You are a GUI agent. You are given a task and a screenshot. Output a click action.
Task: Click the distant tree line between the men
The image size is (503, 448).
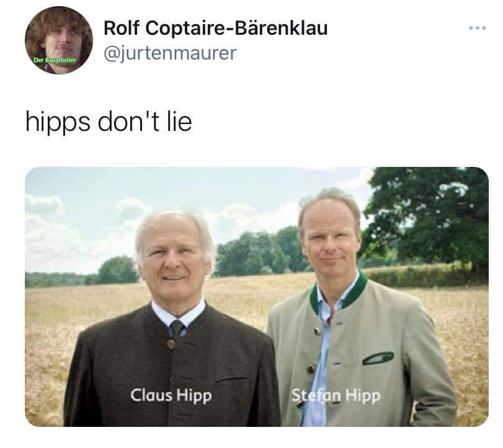258,254
